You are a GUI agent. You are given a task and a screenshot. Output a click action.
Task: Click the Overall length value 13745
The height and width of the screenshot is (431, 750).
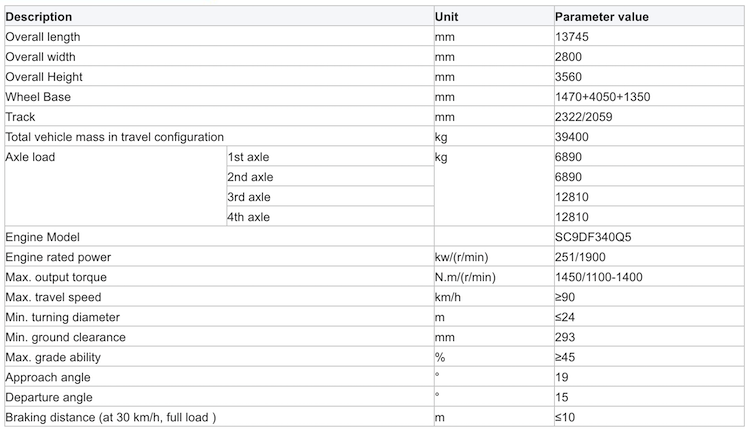point(572,37)
